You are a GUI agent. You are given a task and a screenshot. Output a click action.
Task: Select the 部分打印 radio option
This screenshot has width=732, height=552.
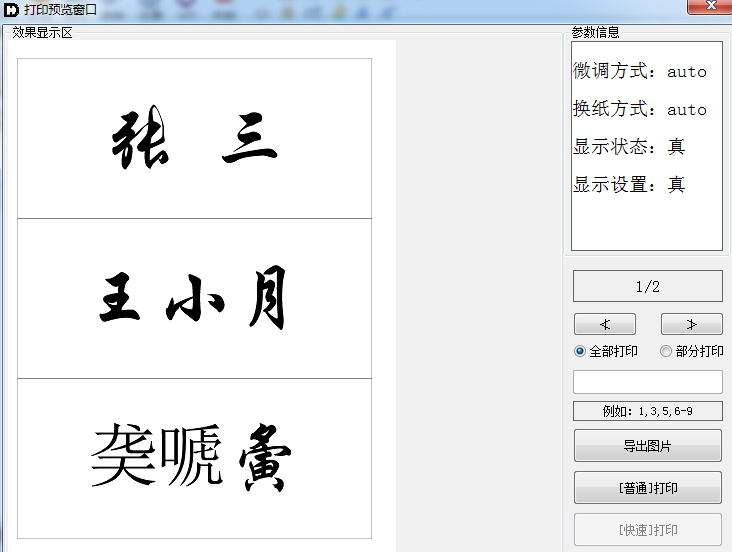[x=666, y=351]
